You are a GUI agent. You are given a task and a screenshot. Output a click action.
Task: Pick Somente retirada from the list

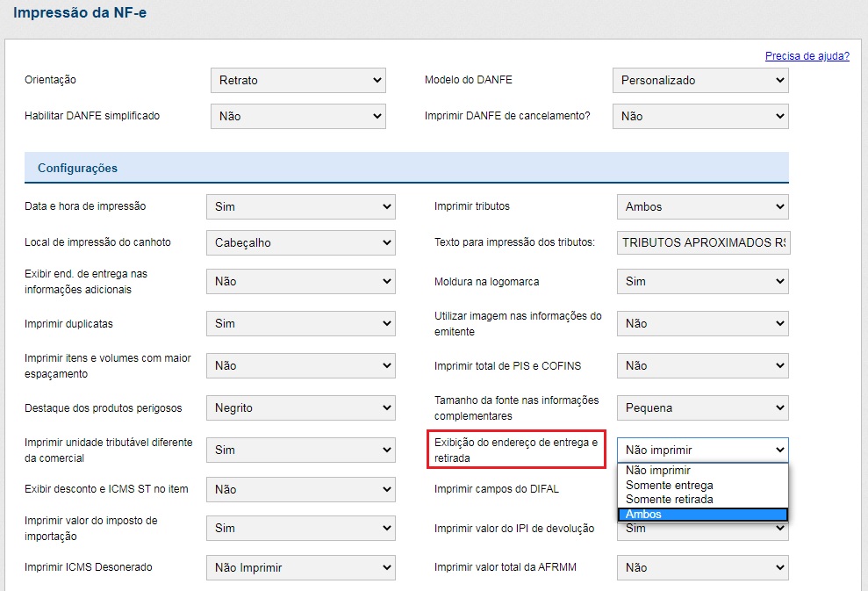702,499
